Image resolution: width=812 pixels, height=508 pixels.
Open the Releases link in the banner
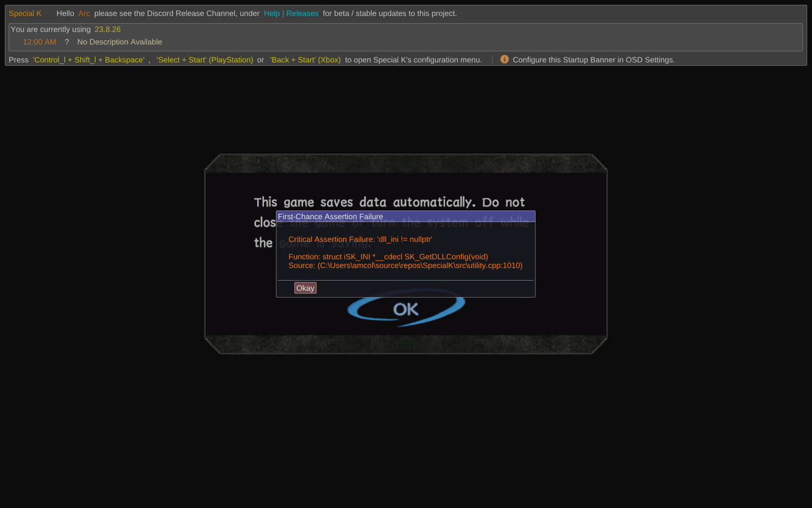(302, 13)
